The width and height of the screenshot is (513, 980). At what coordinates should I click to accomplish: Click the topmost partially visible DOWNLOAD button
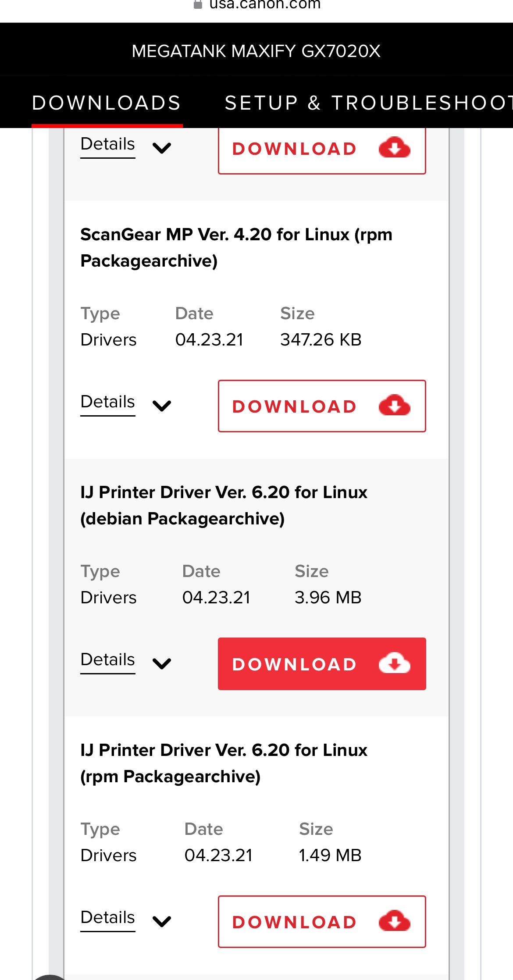pos(322,150)
